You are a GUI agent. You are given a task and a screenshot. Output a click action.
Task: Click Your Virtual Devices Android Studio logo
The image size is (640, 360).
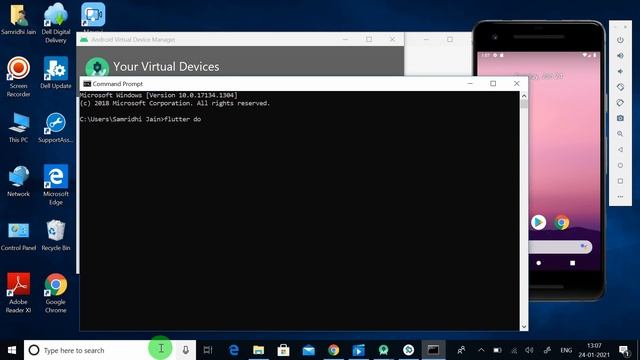[x=97, y=67]
